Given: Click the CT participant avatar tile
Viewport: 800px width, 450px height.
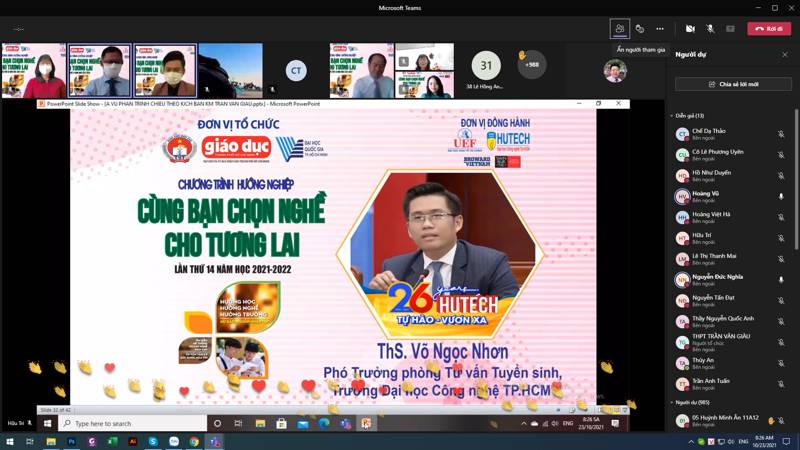Looking at the screenshot, I should (x=295, y=70).
